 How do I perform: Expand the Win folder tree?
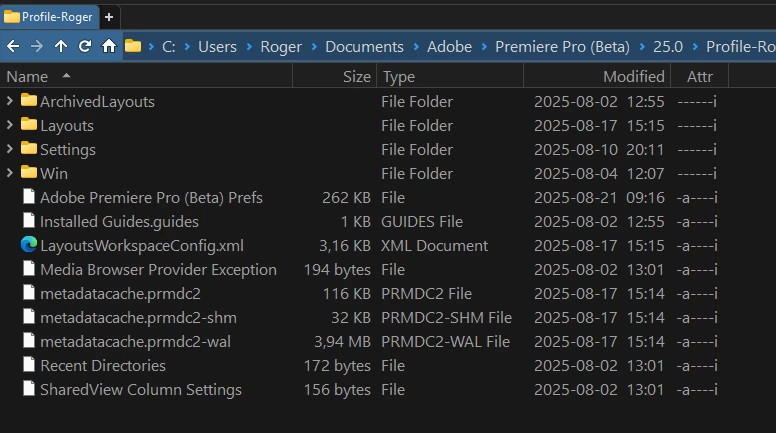9,173
